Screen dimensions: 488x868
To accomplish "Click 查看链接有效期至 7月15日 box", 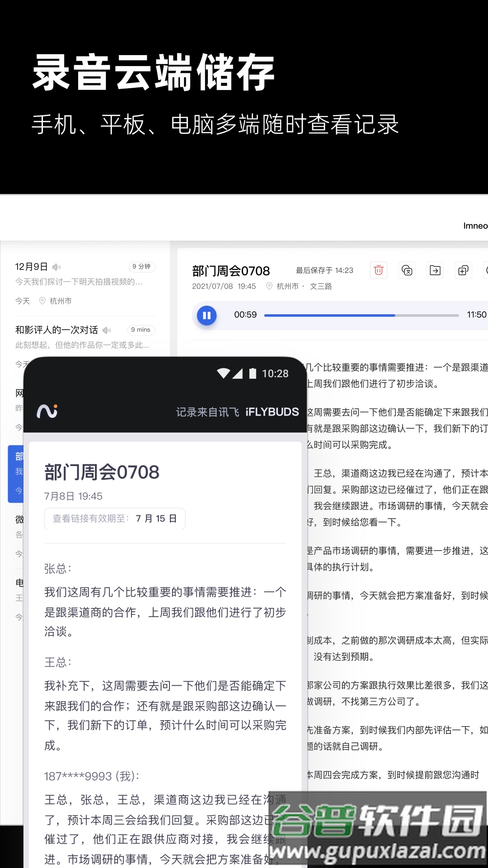I will 115,519.
